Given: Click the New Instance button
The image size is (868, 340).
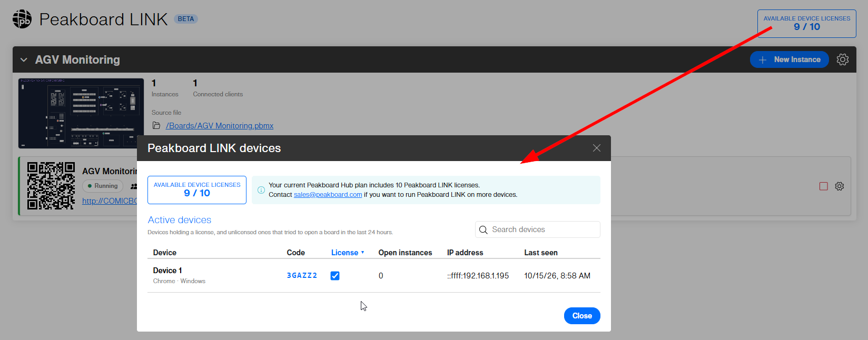Looking at the screenshot, I should click(x=790, y=59).
